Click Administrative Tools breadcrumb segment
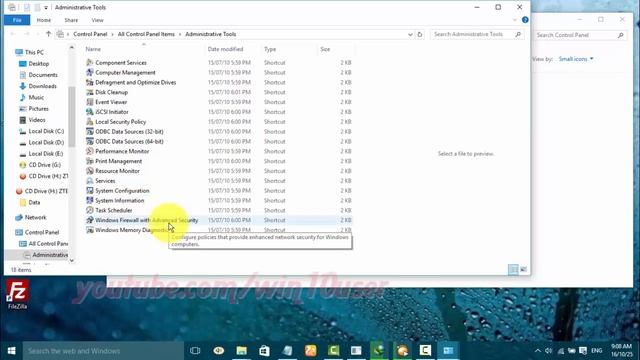Viewport: 640px width, 360px height. pyautogui.click(x=211, y=34)
